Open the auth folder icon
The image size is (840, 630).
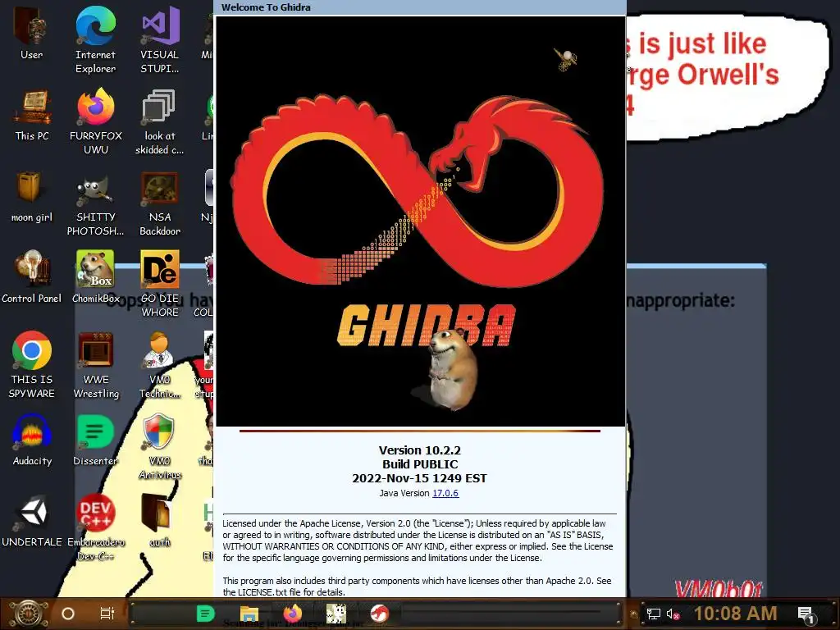pyautogui.click(x=160, y=521)
